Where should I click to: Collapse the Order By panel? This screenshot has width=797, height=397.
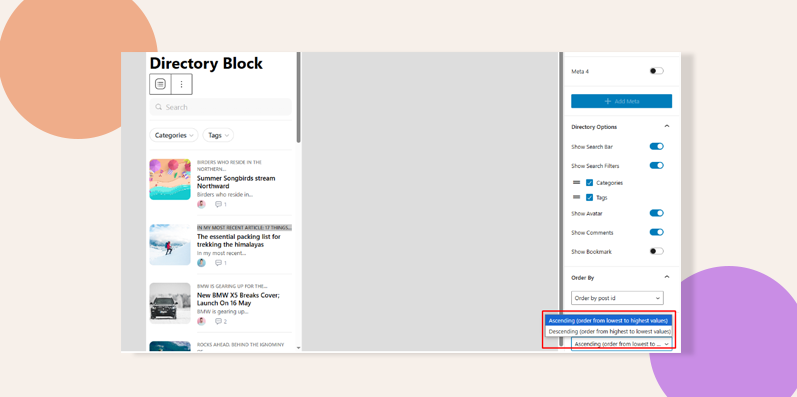(667, 277)
